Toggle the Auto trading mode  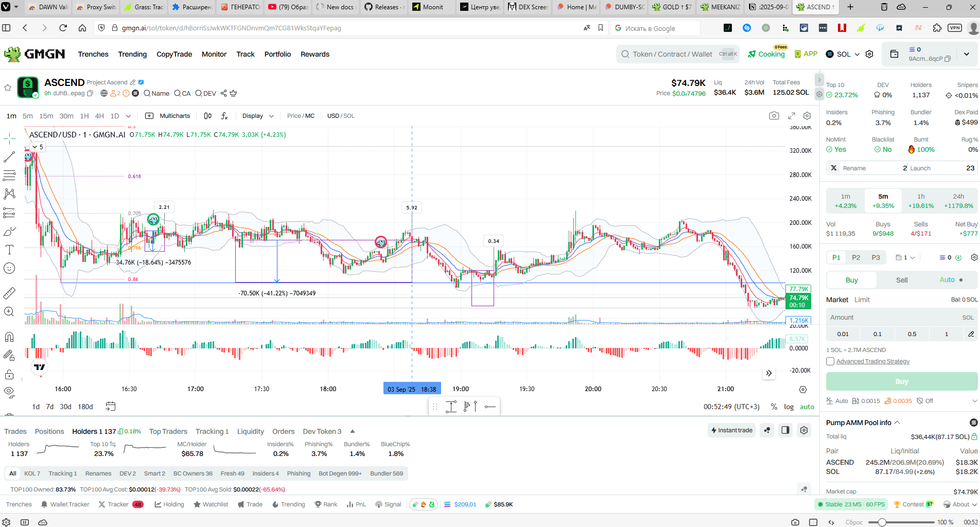click(951, 280)
